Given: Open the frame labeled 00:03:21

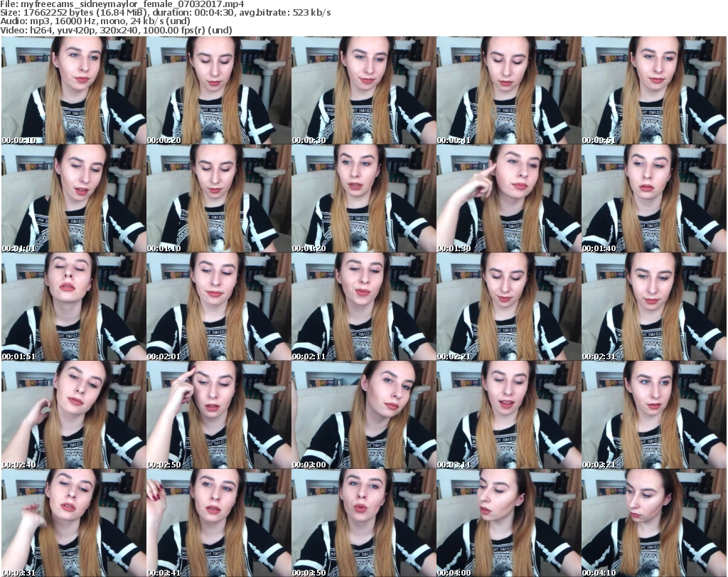Looking at the screenshot, I should pyautogui.click(x=654, y=415).
